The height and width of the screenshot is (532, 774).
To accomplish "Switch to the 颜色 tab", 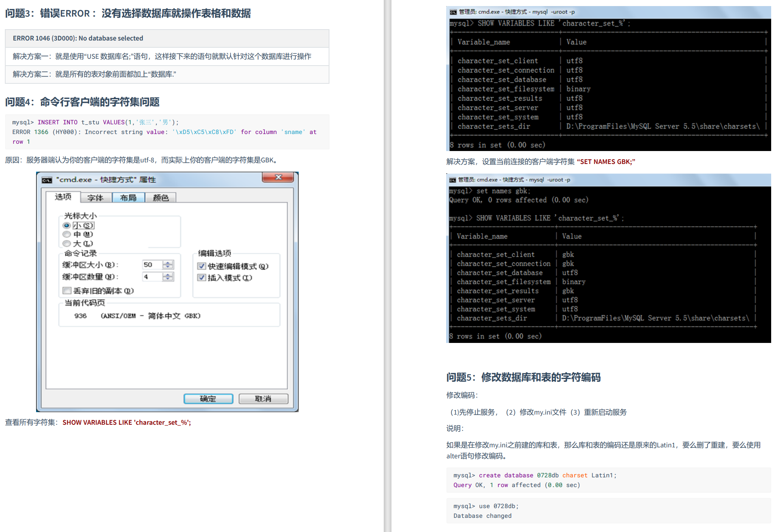I will [160, 197].
